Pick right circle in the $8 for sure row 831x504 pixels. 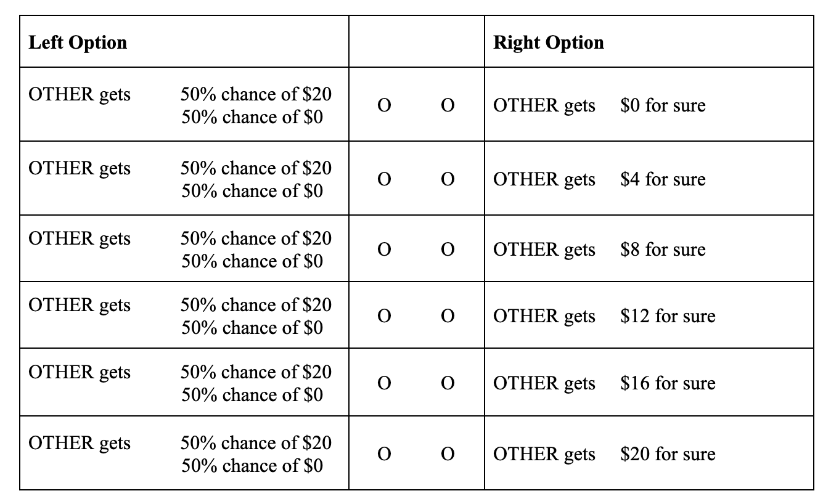[x=448, y=250]
